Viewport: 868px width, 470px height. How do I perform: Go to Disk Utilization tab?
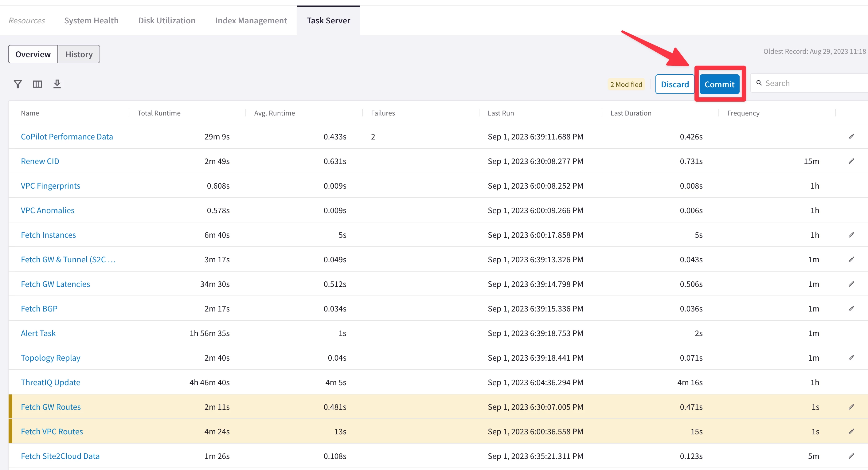167,21
